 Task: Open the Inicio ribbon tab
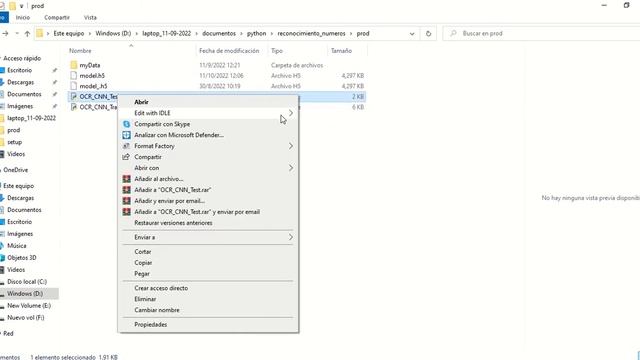pyautogui.click(x=23, y=18)
